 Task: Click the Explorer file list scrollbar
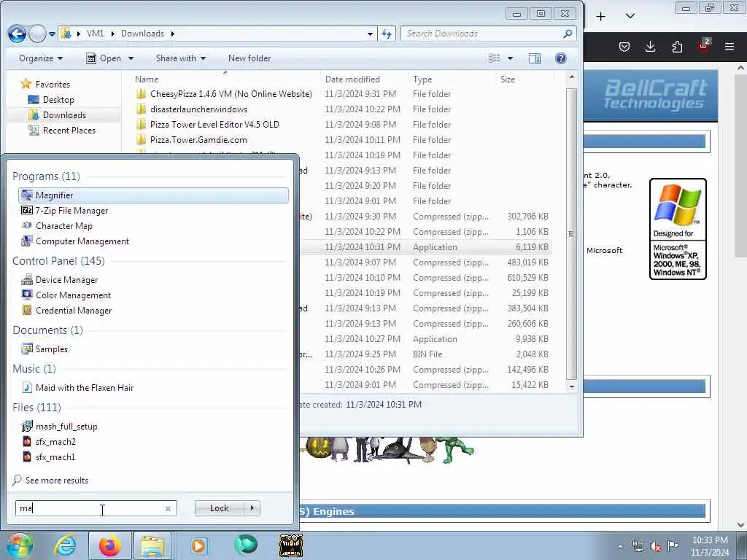point(571,234)
